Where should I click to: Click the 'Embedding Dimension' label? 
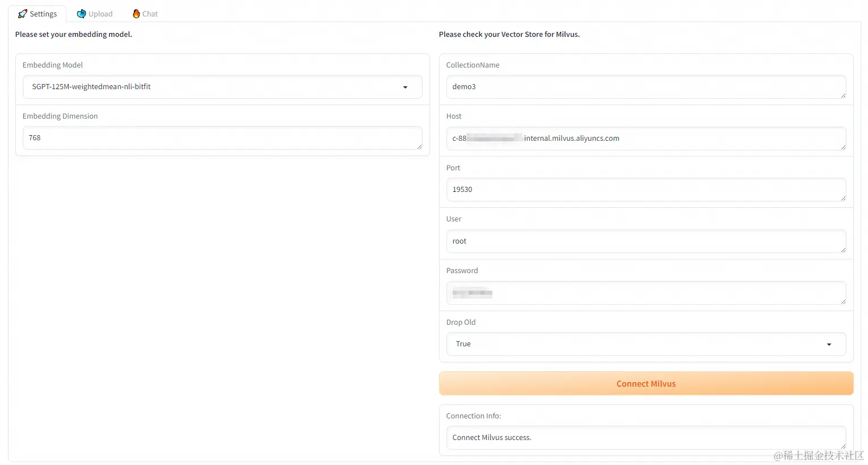60,116
